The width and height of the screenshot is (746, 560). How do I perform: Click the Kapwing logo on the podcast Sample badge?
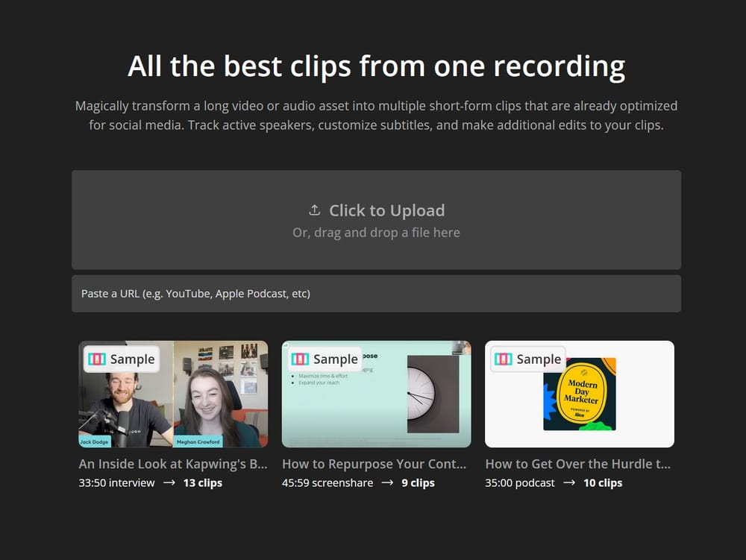point(504,359)
